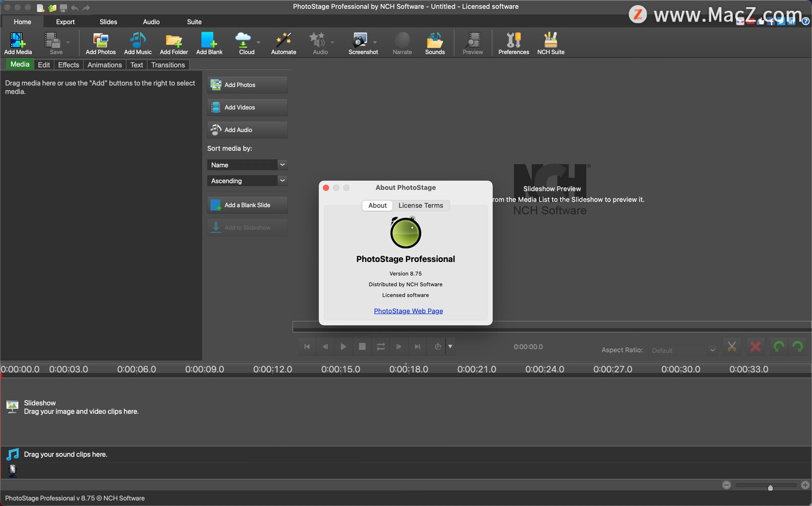Expand the Screenshot dropdown arrow
812x506 pixels.
point(375,42)
